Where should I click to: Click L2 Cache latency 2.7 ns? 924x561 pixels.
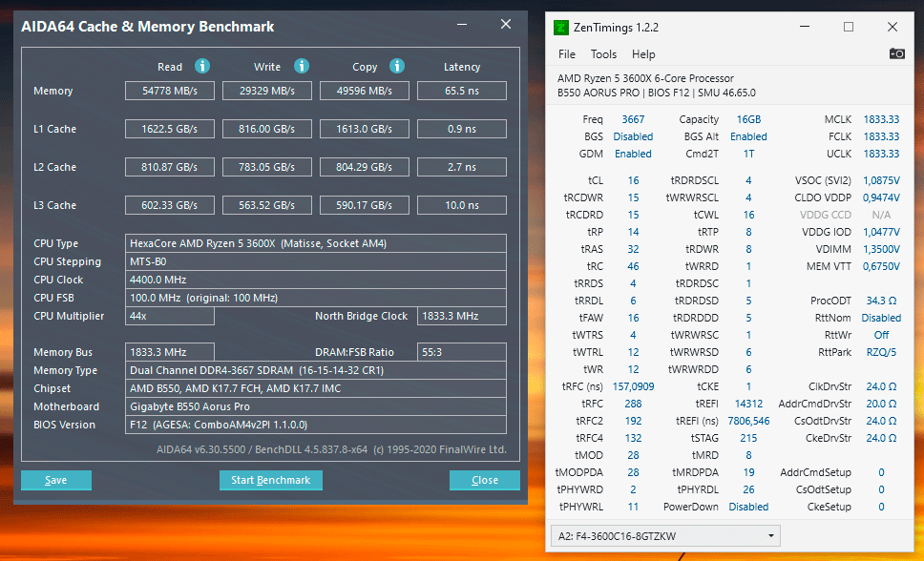462,167
